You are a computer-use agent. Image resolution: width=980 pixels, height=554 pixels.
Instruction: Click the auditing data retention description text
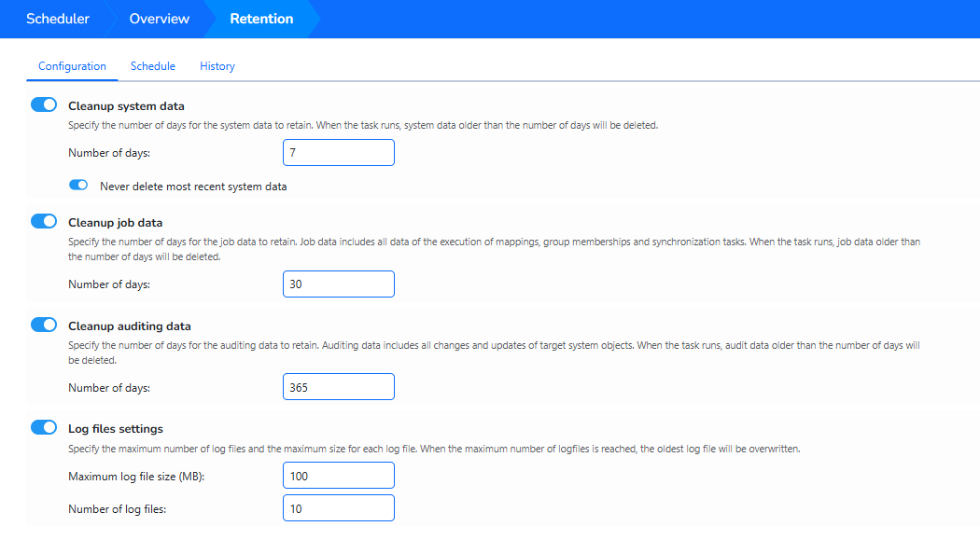pyautogui.click(x=495, y=353)
